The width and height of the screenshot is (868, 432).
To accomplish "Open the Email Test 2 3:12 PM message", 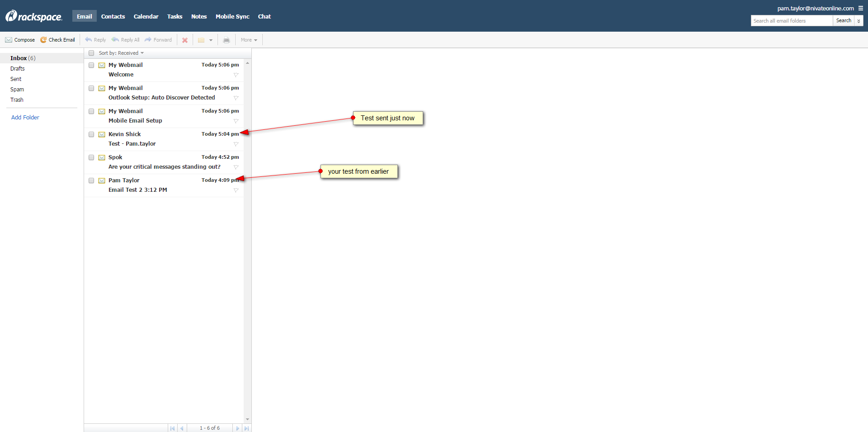I will tap(164, 185).
